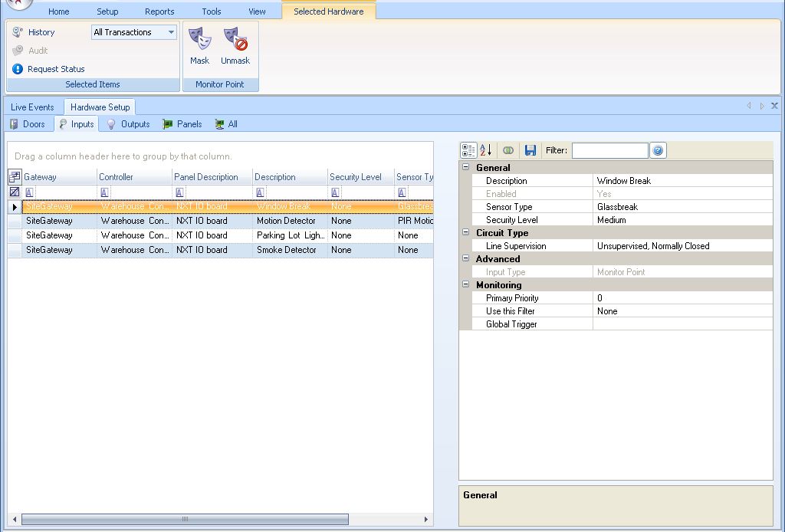785x532 pixels.
Task: Click the horizontal scrollbar thumb
Action: tap(185, 519)
